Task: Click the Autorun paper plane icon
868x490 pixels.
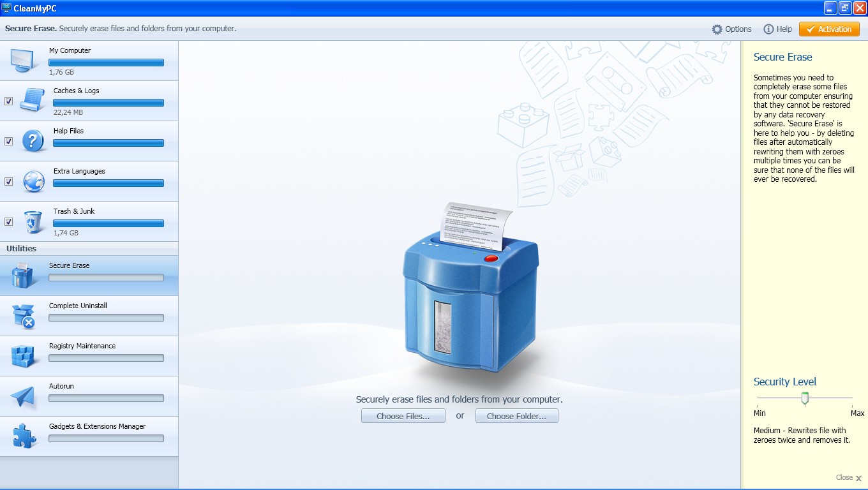Action: (23, 396)
